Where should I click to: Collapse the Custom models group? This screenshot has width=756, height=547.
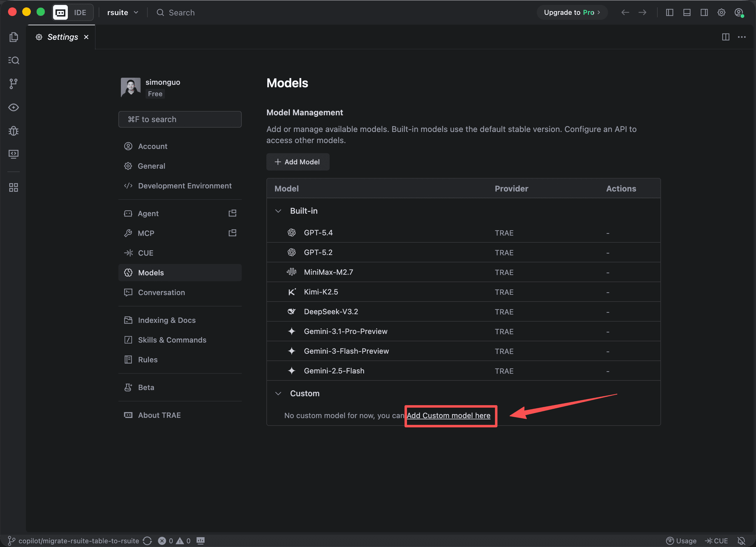[278, 394]
